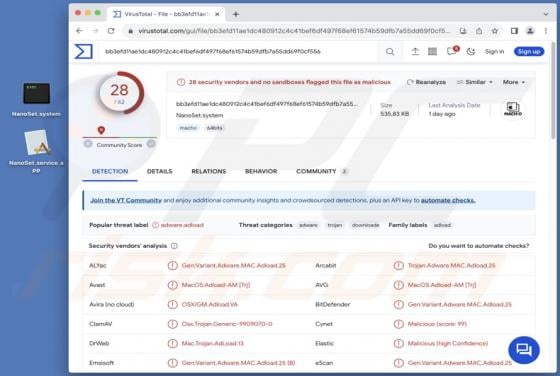Click the detection score circle 28

[120, 93]
